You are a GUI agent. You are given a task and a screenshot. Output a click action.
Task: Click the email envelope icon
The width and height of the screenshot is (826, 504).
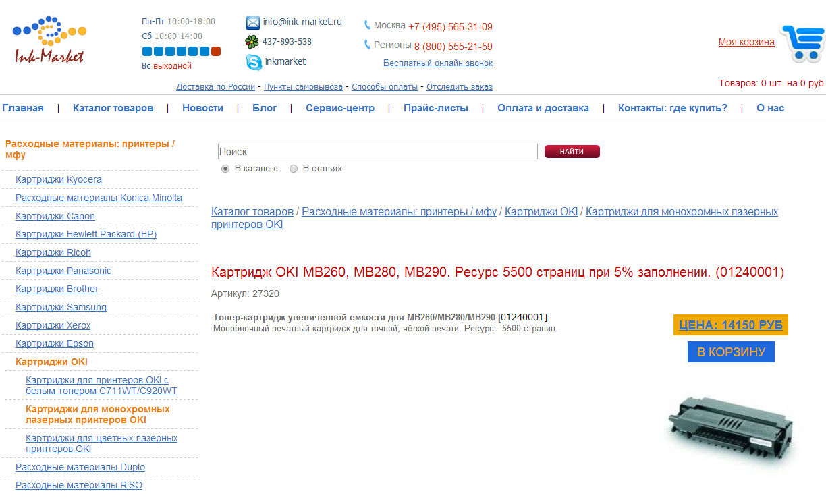point(252,23)
